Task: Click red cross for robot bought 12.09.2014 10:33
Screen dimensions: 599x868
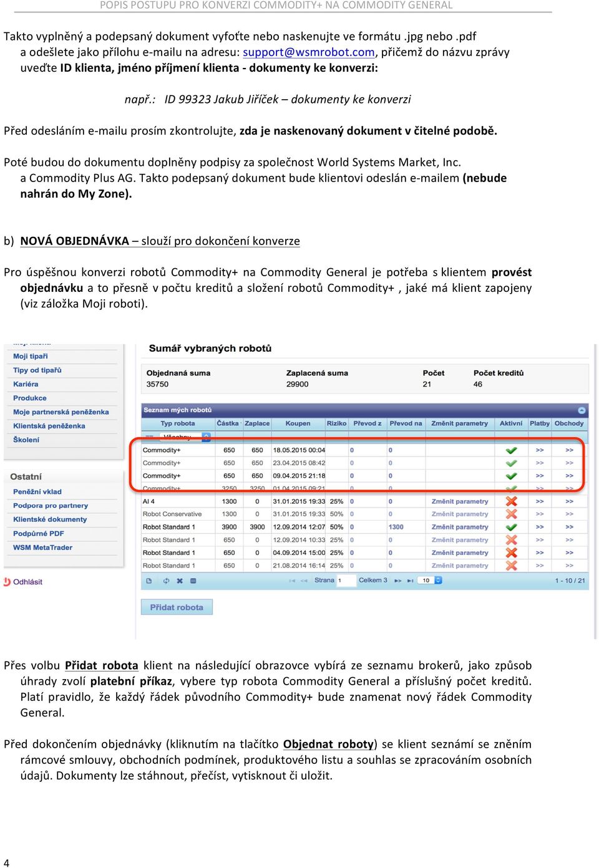Action: [512, 540]
